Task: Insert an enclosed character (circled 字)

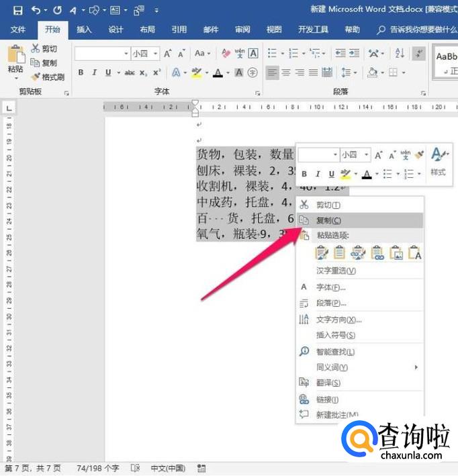Action: tap(253, 73)
